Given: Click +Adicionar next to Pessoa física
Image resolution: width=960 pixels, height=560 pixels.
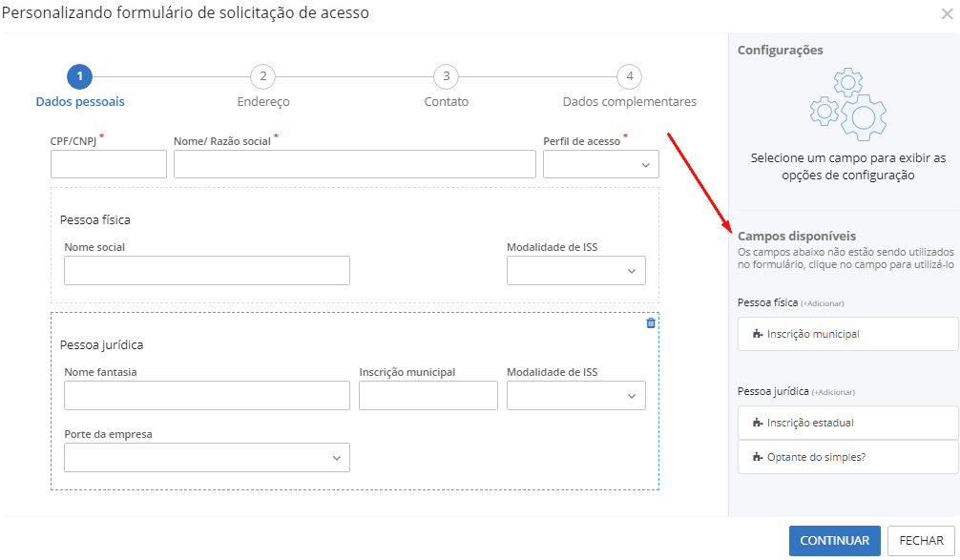Looking at the screenshot, I should (823, 303).
